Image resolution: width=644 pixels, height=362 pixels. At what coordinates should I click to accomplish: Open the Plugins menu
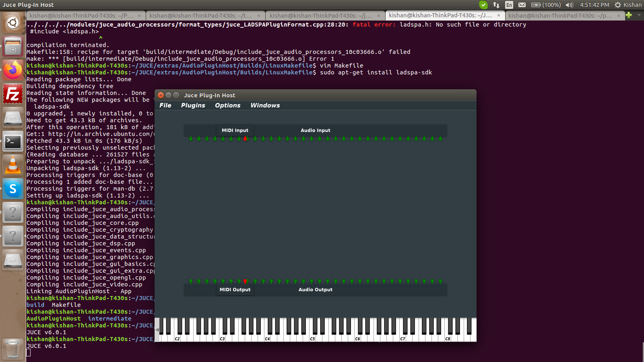[193, 105]
